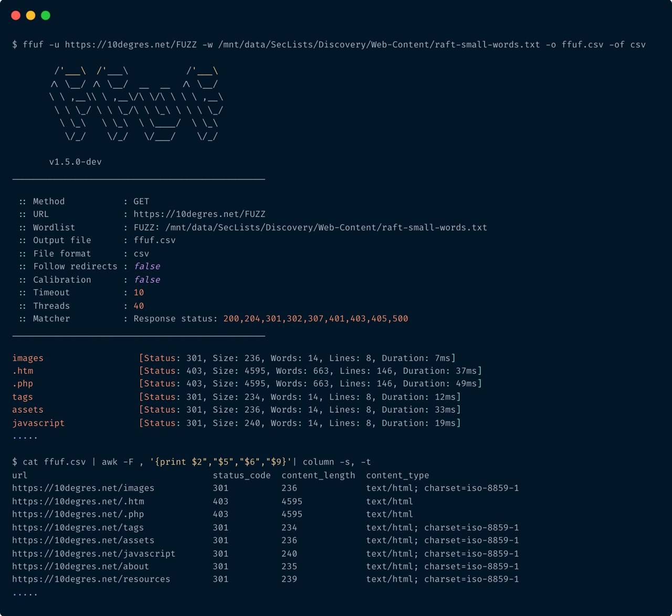Select ffuf.csv in the Output file row
This screenshot has width=672, height=616.
tap(154, 240)
